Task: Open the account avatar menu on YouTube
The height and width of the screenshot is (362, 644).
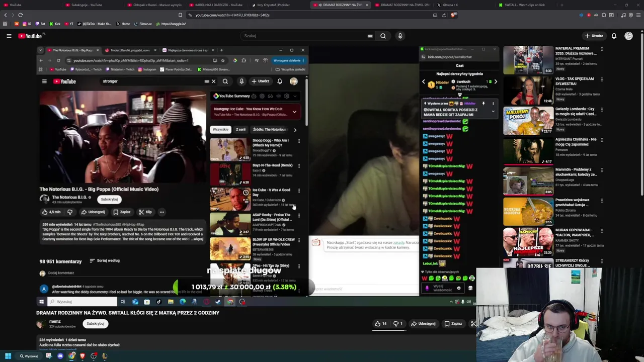Action: (628, 36)
